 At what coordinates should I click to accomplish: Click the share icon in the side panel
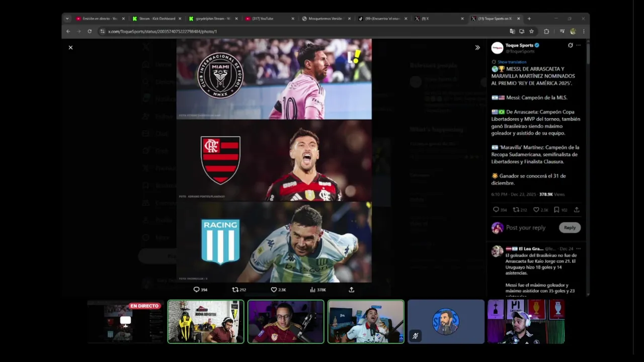(577, 210)
